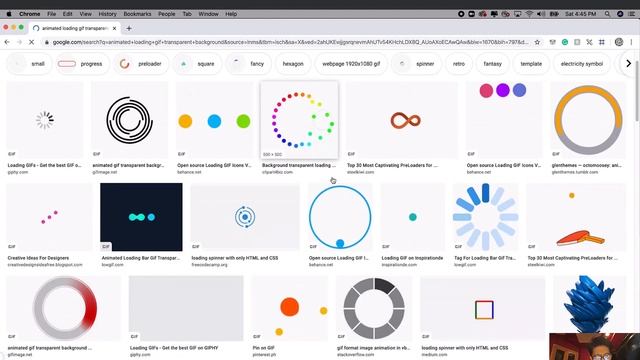Open the History menu
Screen dimensions: 640x360
107,14
